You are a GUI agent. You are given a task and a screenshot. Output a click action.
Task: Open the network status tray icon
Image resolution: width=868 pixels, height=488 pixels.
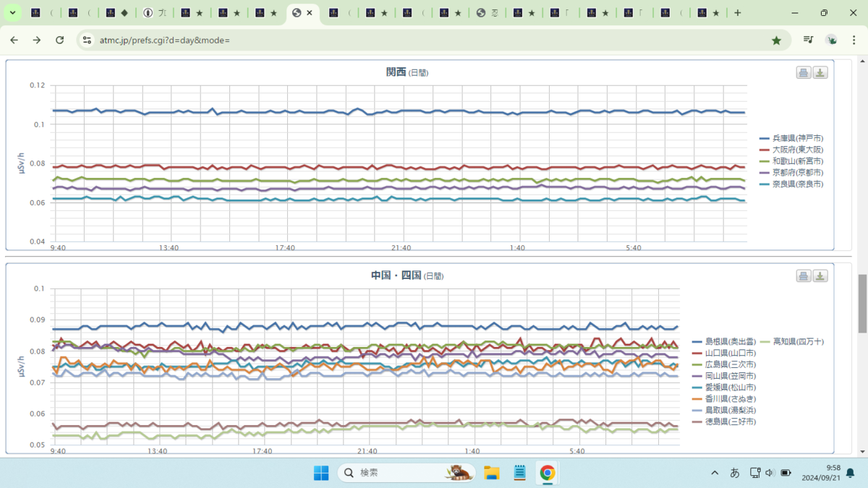[754, 473]
